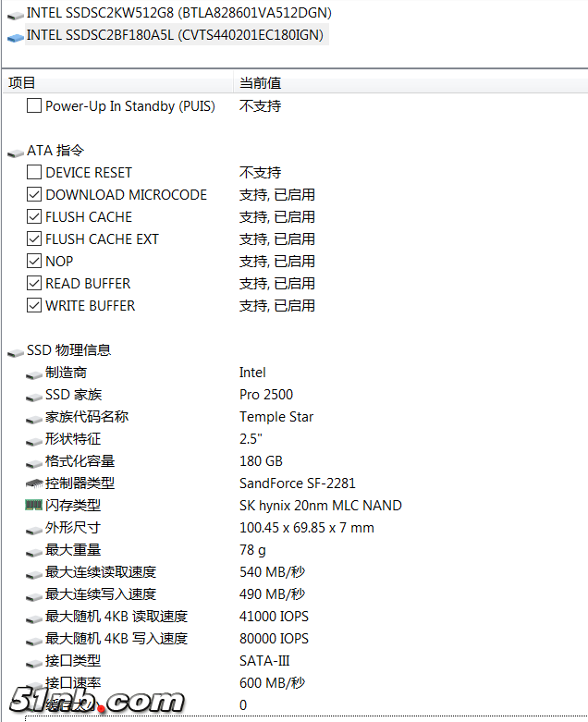Select the 不支持 value for Power-Up In Standby
The image size is (588, 722).
(260, 106)
